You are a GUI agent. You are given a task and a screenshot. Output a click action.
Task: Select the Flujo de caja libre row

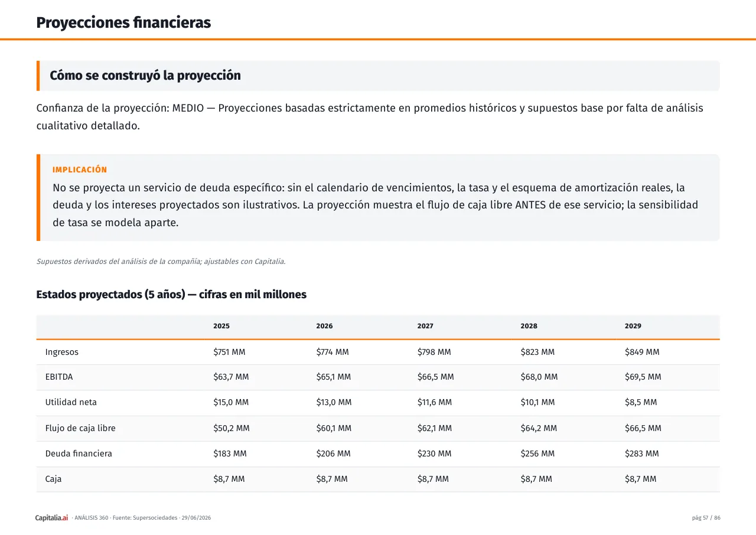click(x=378, y=428)
